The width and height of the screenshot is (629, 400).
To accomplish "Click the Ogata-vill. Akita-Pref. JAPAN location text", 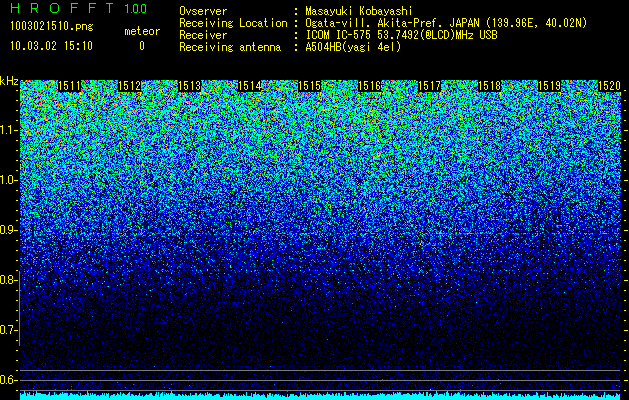I will click(x=446, y=23).
